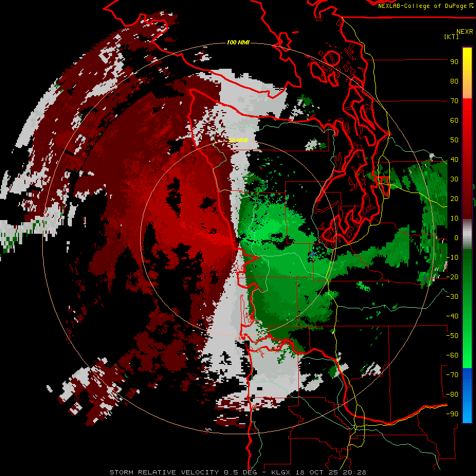Click the NEXLAB-College of DuPage credit text
Screen dimensions: 476x476
425,6
